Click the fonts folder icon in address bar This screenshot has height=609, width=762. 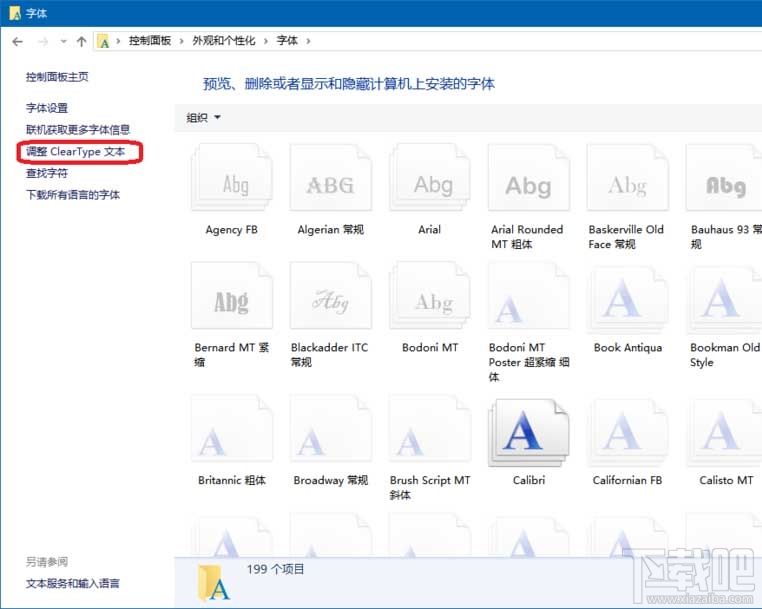point(103,41)
